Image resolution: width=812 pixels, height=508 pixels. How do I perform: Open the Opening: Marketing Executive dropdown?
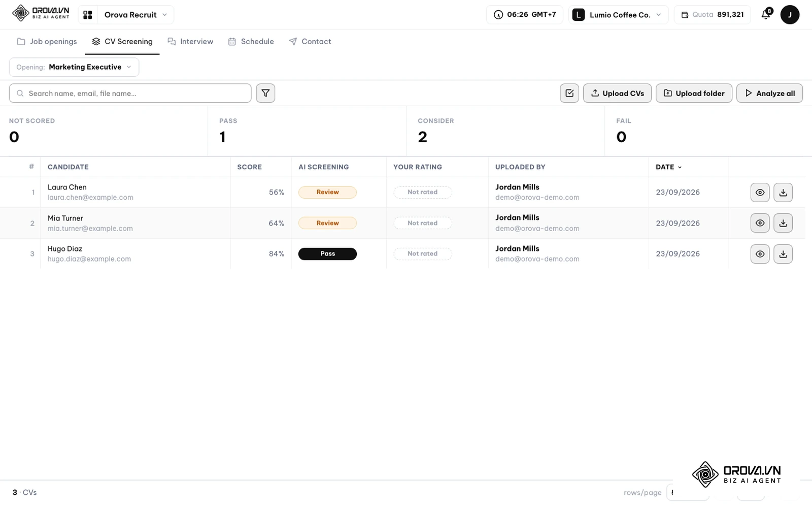[74, 67]
